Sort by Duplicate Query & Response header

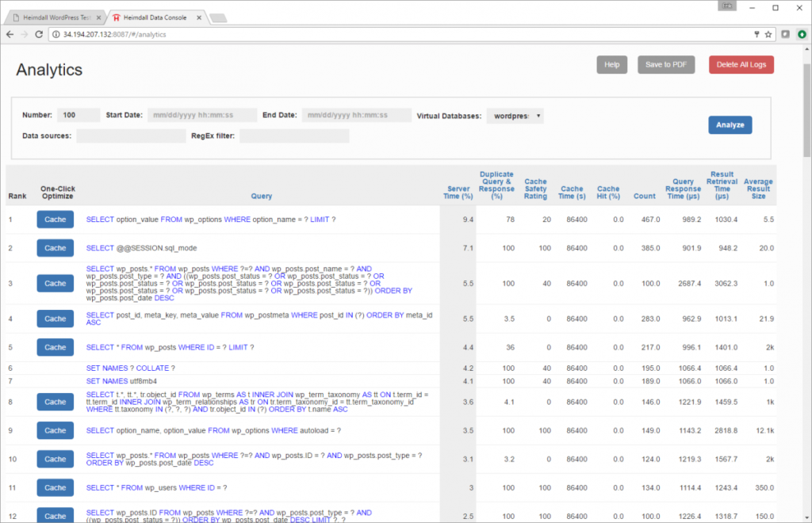(496, 185)
